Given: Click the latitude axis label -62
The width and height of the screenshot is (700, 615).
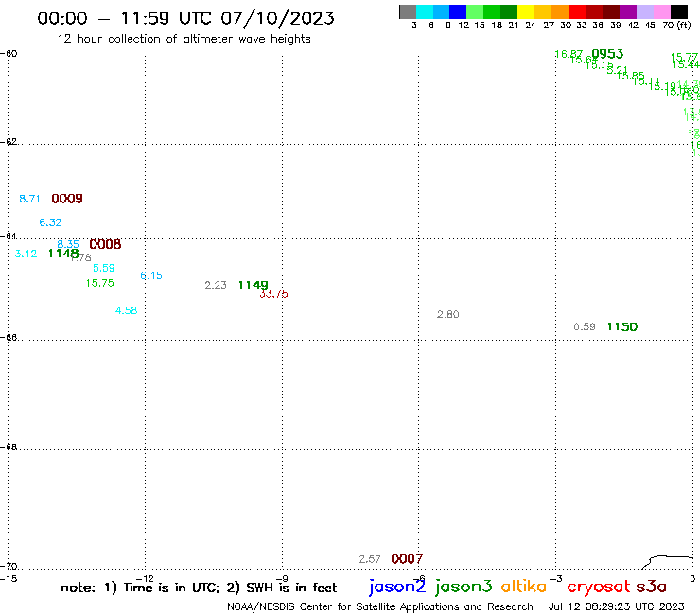Looking at the screenshot, I should pyautogui.click(x=9, y=142).
